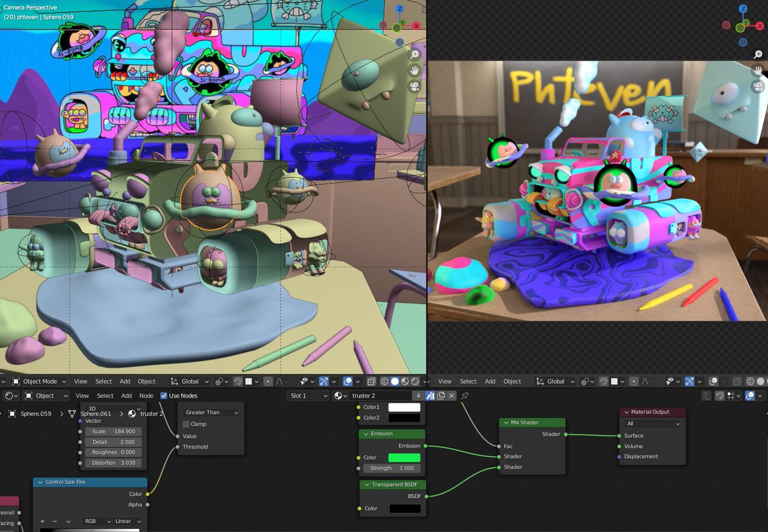Duplicate the truster 2 material as new
The width and height of the screenshot is (768, 532).
coord(441,396)
